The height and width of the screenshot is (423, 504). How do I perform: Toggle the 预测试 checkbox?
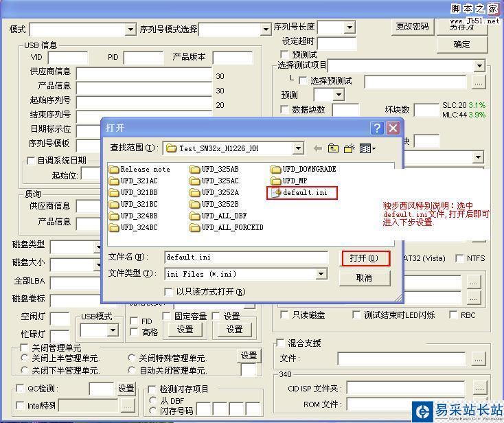point(284,54)
